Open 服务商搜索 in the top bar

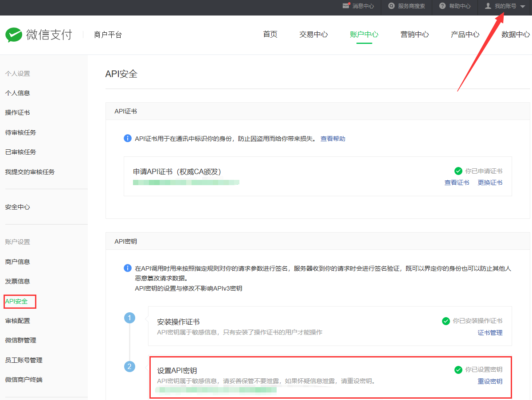point(411,6)
